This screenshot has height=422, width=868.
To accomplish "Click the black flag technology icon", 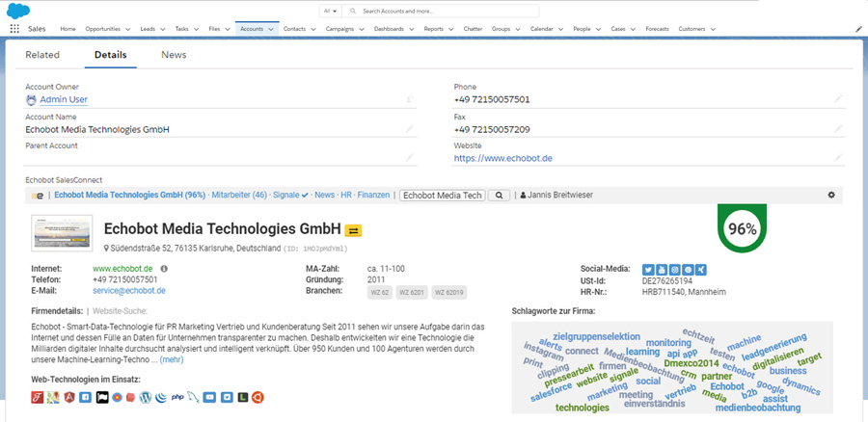I will (101, 397).
